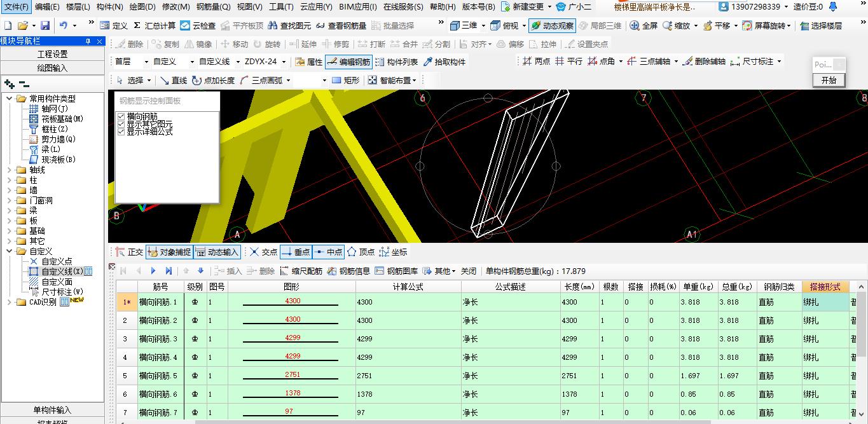Activate 动态观察 orbit view
The height and width of the screenshot is (424, 868).
[x=552, y=26]
